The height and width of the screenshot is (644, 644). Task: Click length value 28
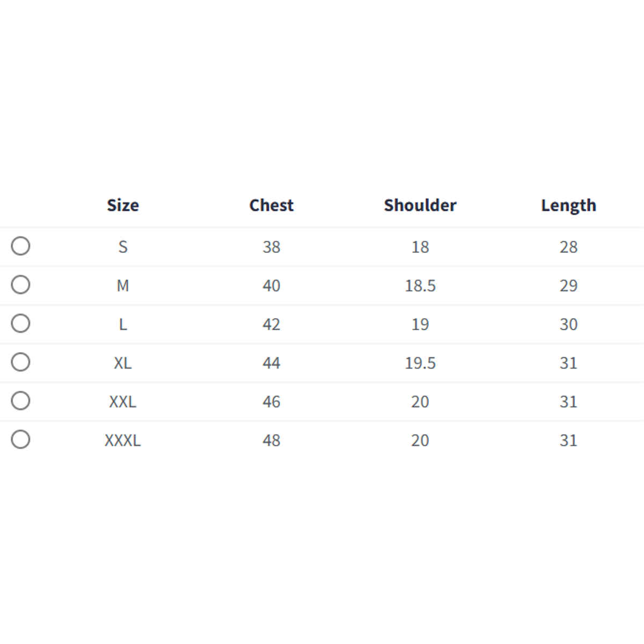568,247
